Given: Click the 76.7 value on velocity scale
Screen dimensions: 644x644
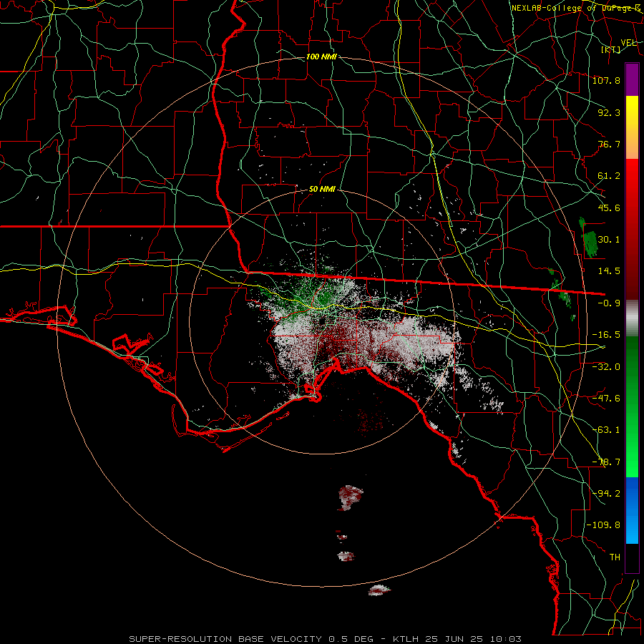Looking at the screenshot, I should click(x=609, y=144).
